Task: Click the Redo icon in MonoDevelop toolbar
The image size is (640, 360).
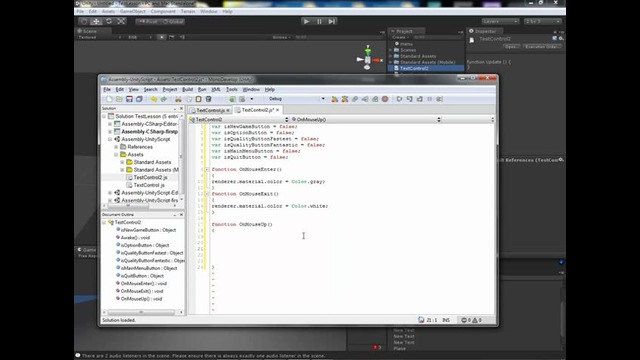Action: [x=164, y=99]
